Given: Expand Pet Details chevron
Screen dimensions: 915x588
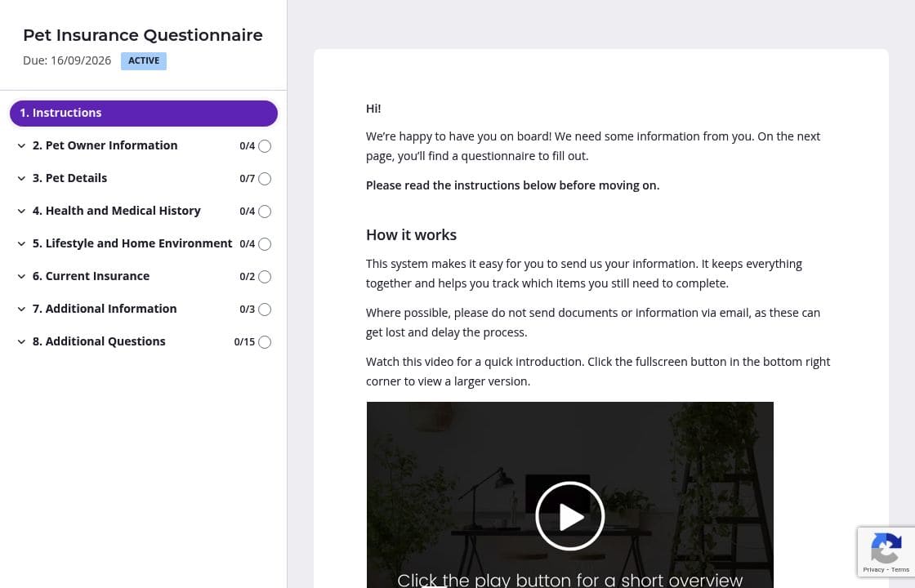Looking at the screenshot, I should tap(21, 179).
